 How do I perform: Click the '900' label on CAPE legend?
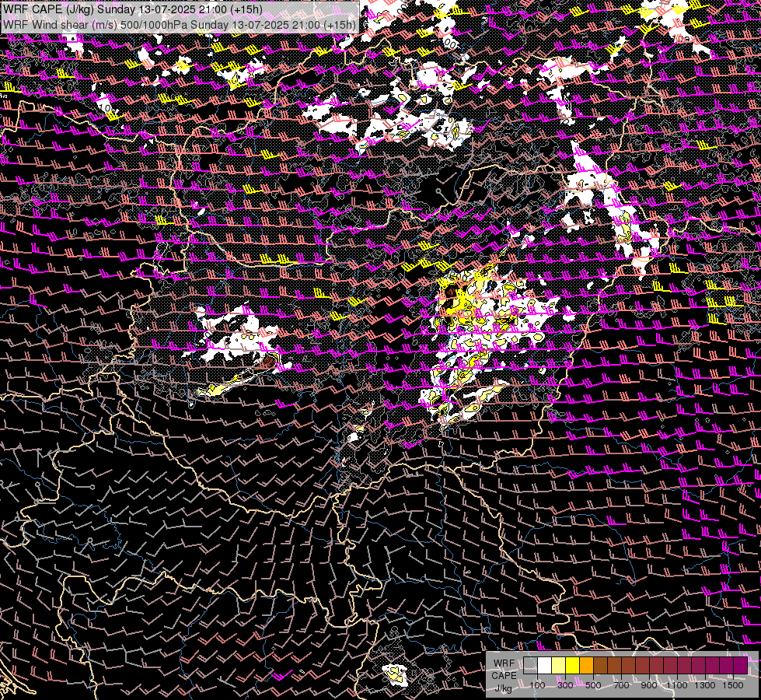pos(649,685)
